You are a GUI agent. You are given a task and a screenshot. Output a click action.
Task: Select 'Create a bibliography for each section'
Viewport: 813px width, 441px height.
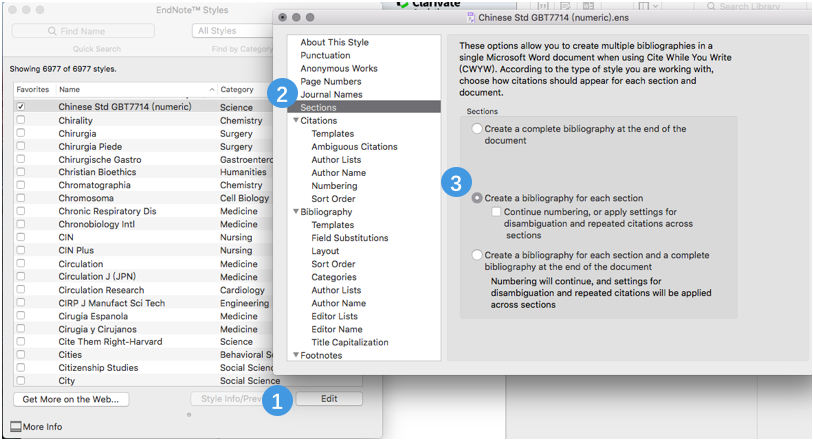[477, 198]
